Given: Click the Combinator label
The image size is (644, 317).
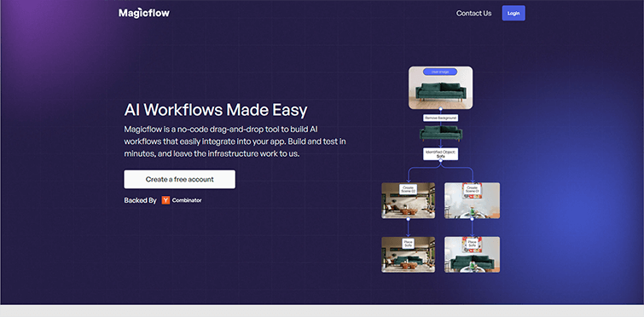Looking at the screenshot, I should [187, 200].
